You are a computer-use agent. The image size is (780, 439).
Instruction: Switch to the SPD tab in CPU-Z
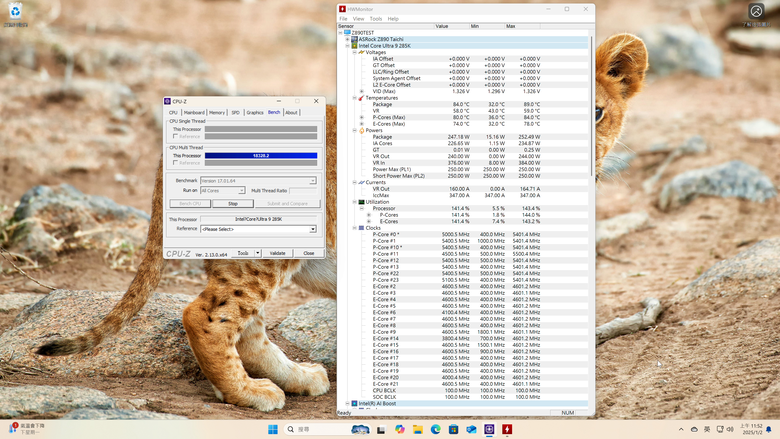[x=235, y=112]
